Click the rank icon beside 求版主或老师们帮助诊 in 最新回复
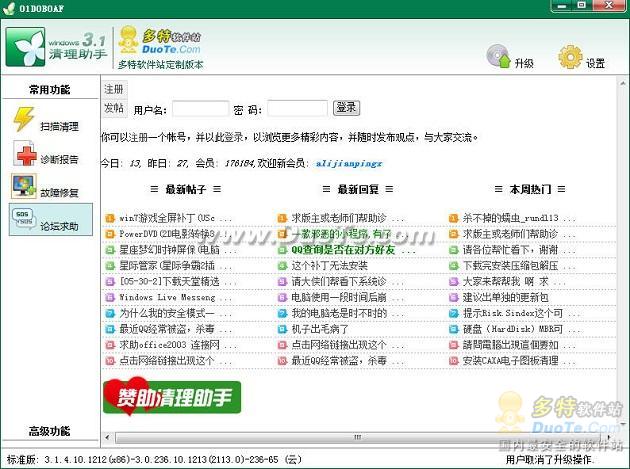 coord(282,218)
